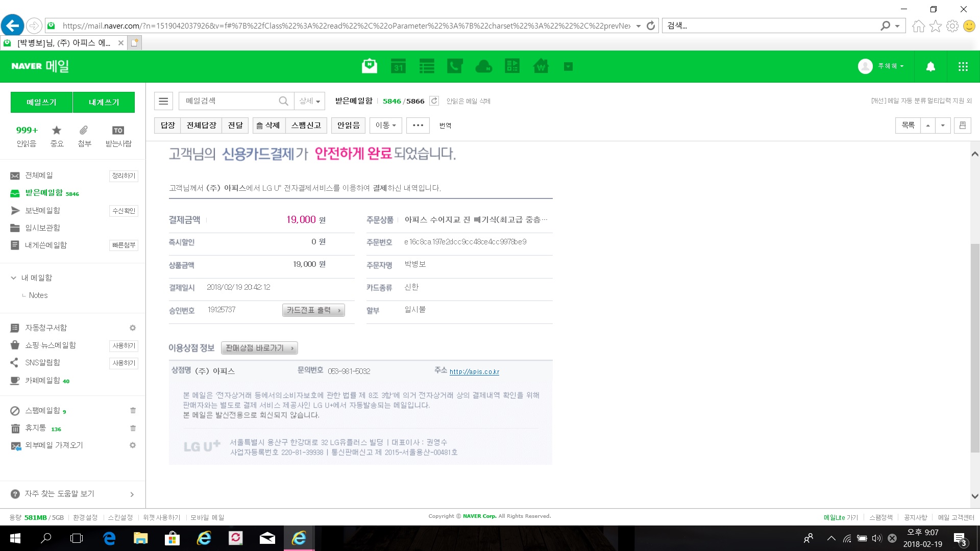This screenshot has height=551, width=980.
Task: Open 환경설정 settings link in footer
Action: coord(85,517)
